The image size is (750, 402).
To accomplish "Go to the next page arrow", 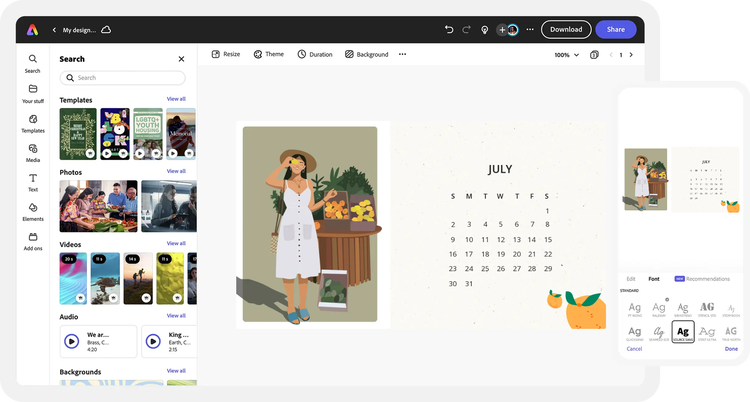I will click(631, 55).
